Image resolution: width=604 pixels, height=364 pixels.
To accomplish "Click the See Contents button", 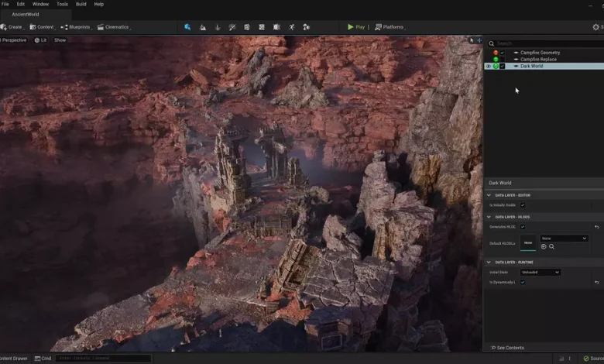I will [507, 348].
